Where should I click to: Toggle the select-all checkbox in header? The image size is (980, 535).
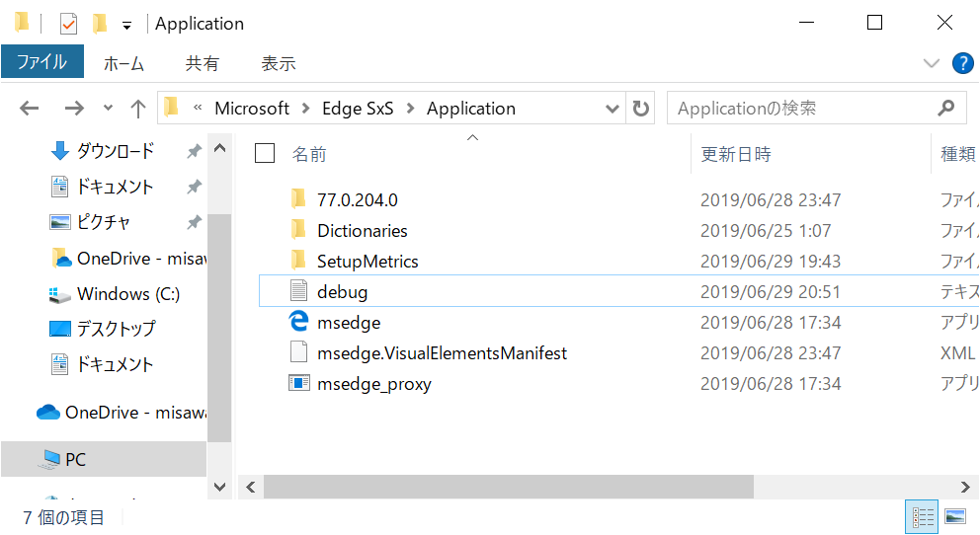265,153
